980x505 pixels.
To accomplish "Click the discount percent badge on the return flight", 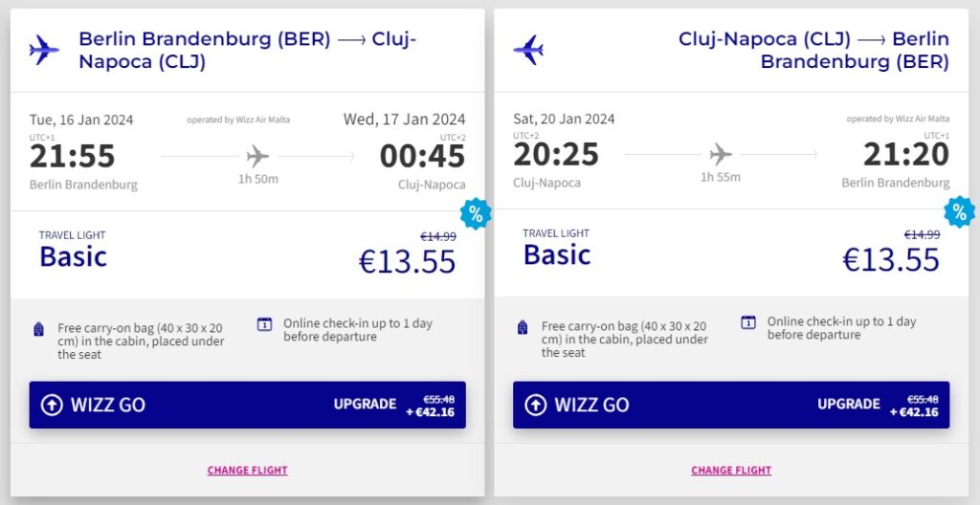I will 960,212.
